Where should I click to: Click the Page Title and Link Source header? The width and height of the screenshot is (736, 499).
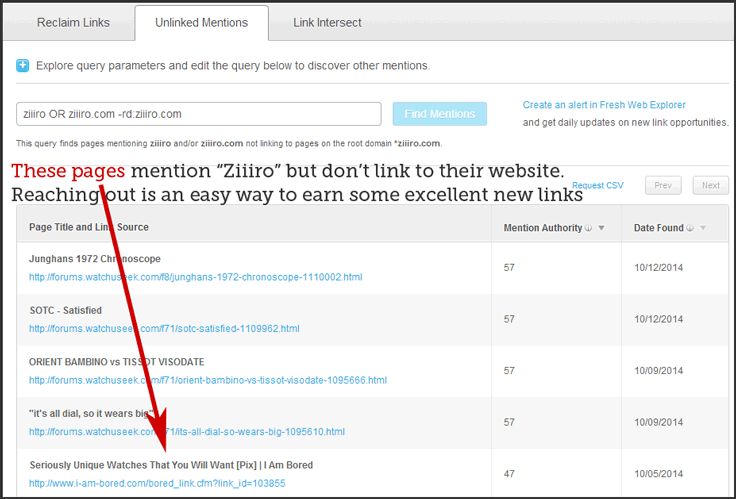click(x=89, y=228)
